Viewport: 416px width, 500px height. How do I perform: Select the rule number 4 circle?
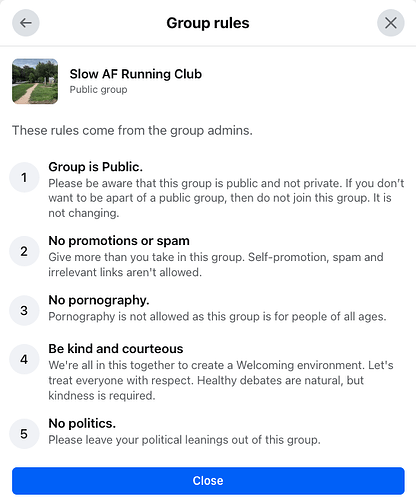[x=24, y=359]
